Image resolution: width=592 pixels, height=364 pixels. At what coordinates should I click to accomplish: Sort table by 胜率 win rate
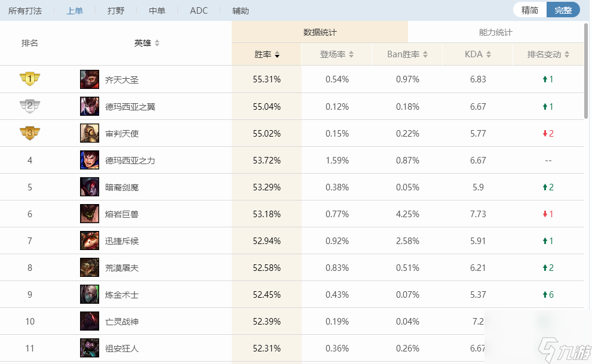(266, 54)
